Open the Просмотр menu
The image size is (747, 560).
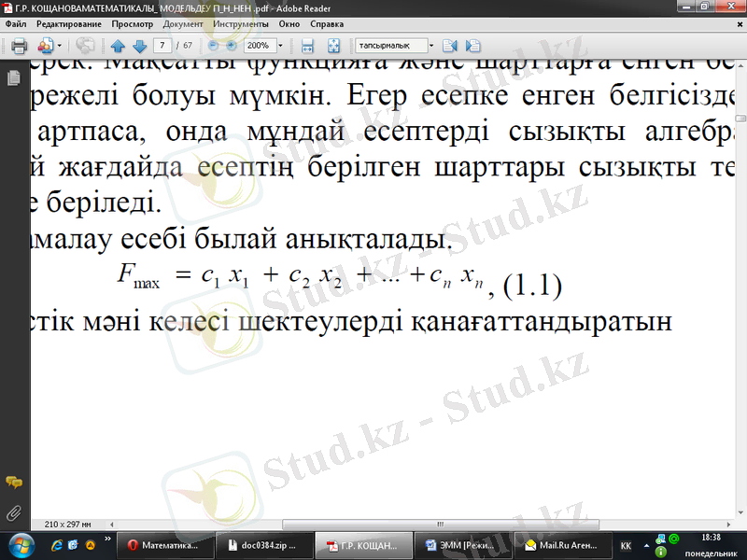click(x=133, y=24)
